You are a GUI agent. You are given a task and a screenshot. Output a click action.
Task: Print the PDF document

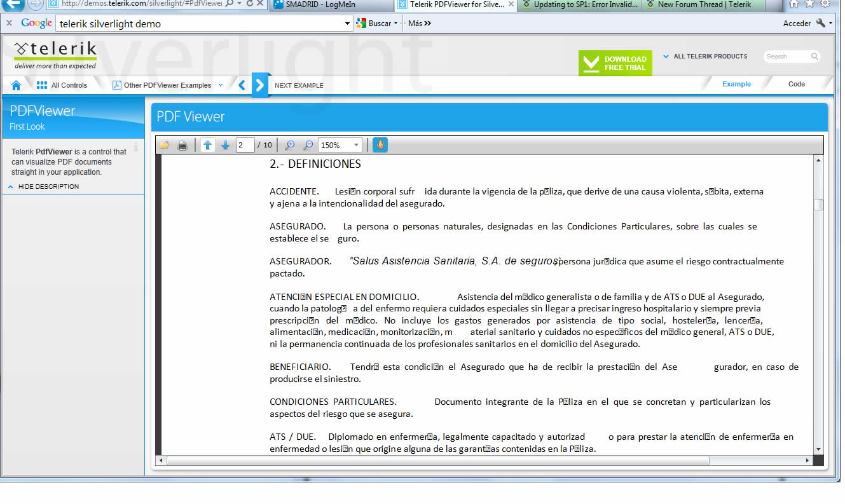[x=182, y=145]
